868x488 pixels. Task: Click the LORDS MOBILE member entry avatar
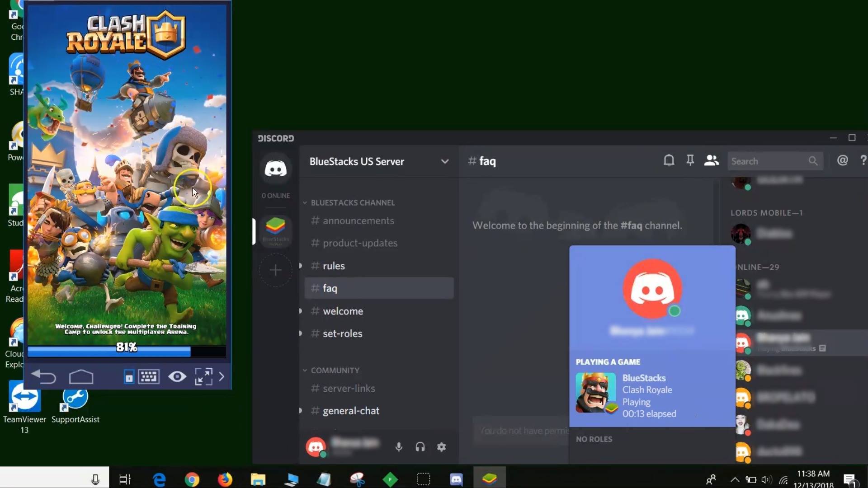pyautogui.click(x=741, y=234)
